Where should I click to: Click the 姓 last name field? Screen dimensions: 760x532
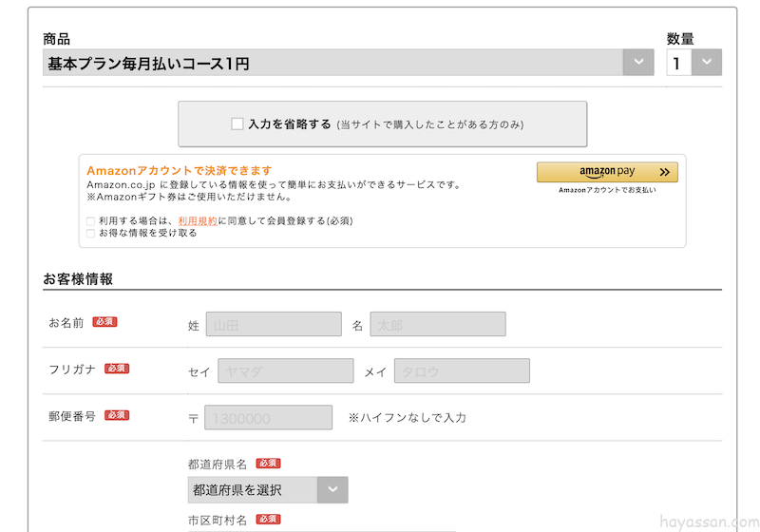click(x=274, y=324)
